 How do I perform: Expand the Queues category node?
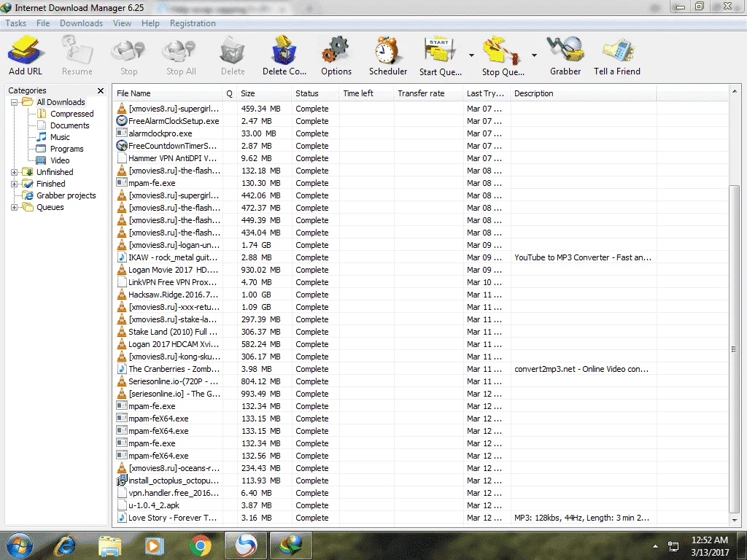tap(15, 207)
